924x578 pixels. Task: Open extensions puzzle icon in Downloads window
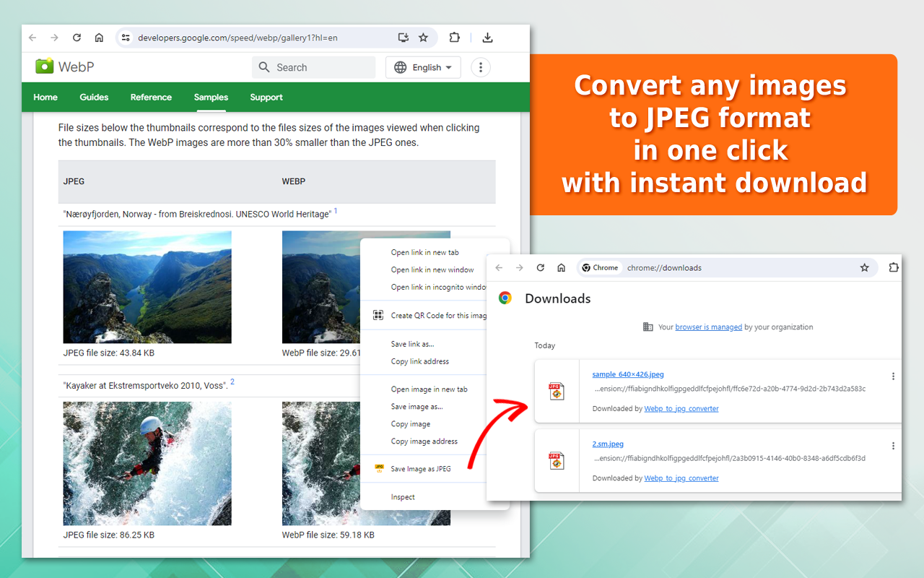pos(894,267)
